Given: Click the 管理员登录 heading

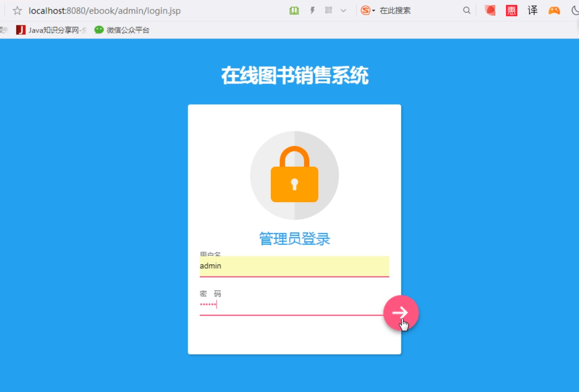Looking at the screenshot, I should point(295,239).
